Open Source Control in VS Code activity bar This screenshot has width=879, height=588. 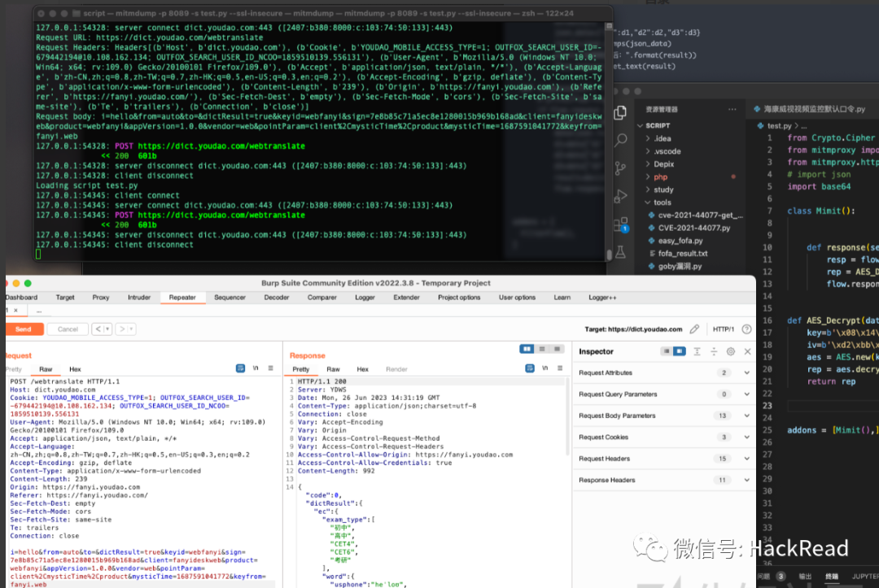click(x=620, y=168)
